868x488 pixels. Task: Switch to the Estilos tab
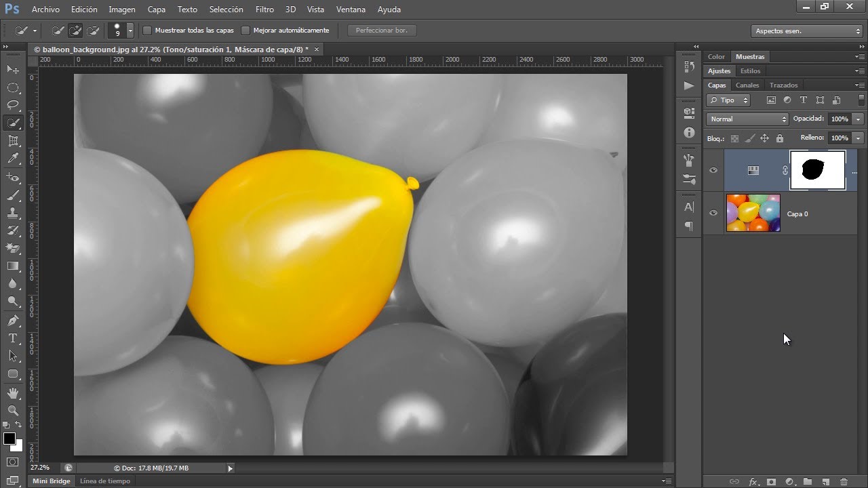point(750,70)
